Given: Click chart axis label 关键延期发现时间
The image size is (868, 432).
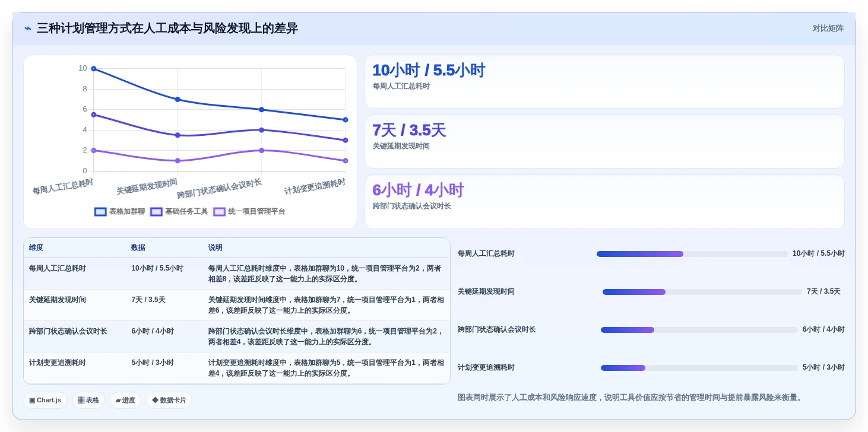Looking at the screenshot, I should coord(147,186).
